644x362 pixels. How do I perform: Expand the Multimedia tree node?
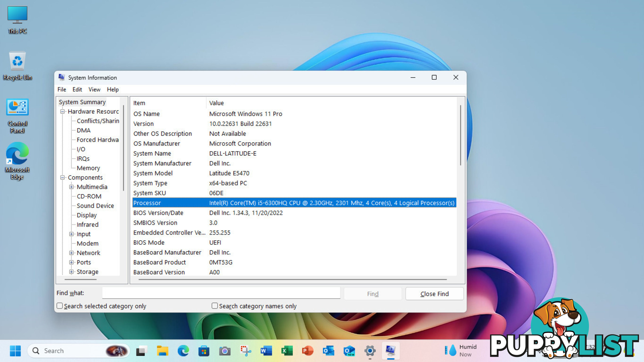pyautogui.click(x=71, y=187)
